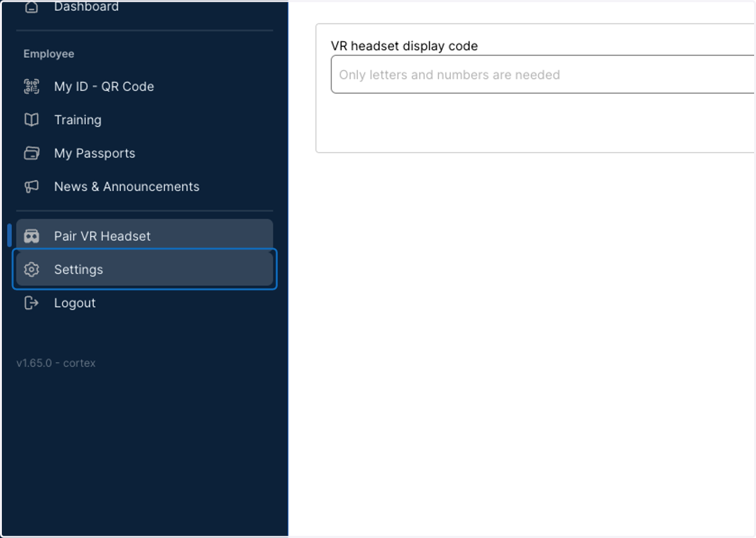Select the open book Training icon
The width and height of the screenshot is (756, 538).
point(31,120)
